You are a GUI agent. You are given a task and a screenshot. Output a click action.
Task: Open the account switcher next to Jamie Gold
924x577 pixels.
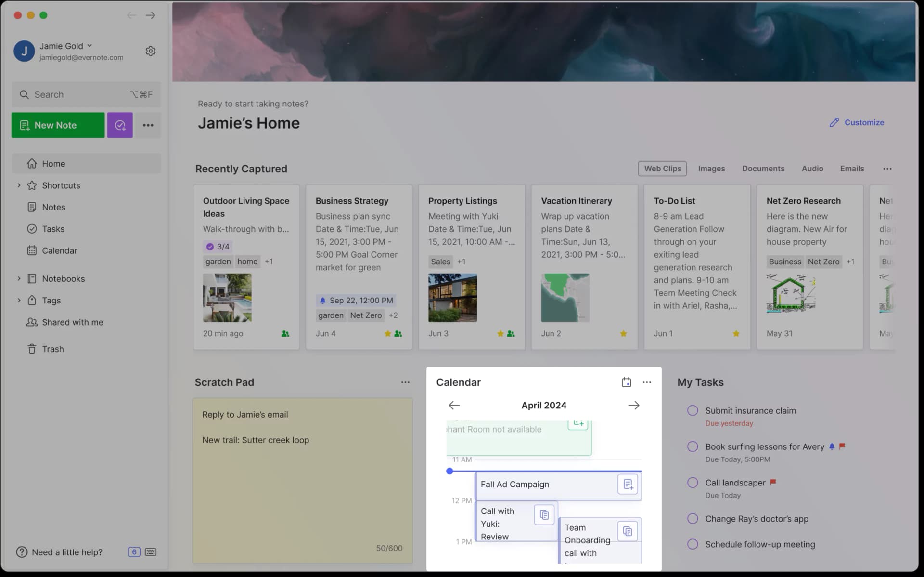[x=90, y=46]
